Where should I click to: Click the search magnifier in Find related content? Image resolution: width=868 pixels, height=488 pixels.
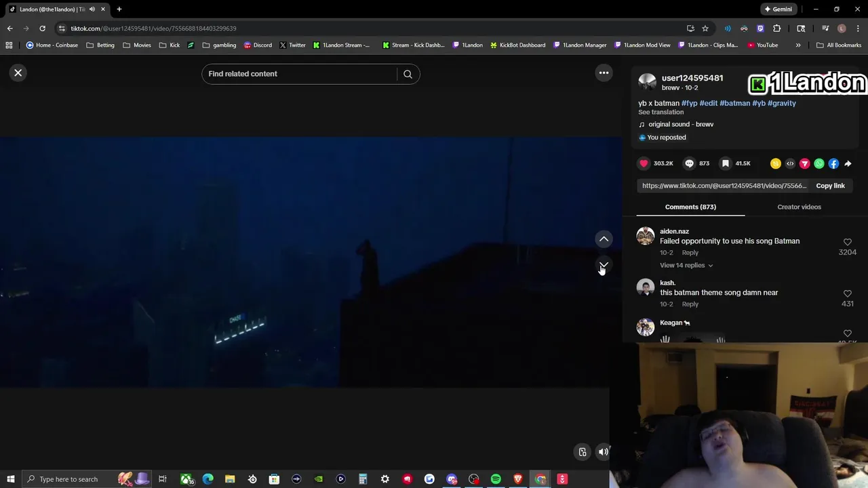coord(408,74)
